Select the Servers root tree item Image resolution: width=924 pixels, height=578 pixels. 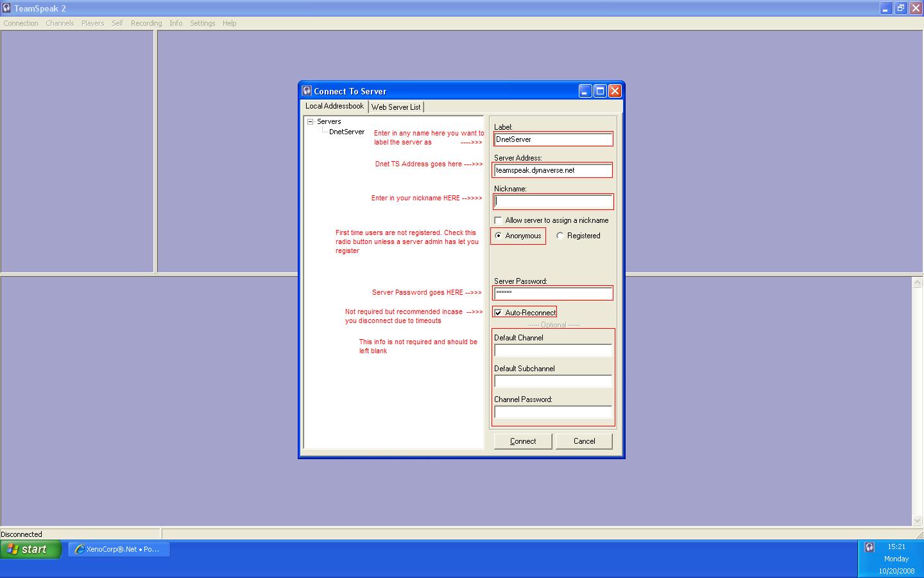pyautogui.click(x=329, y=121)
